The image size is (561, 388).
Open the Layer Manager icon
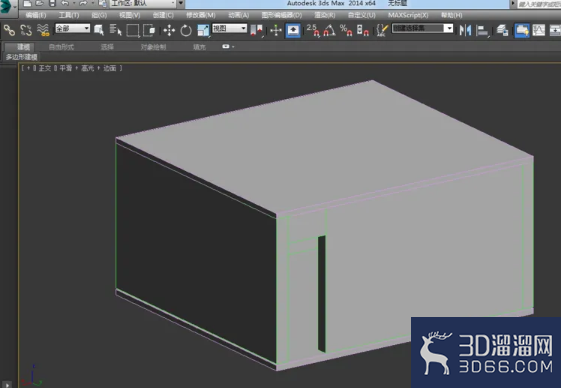point(503,30)
